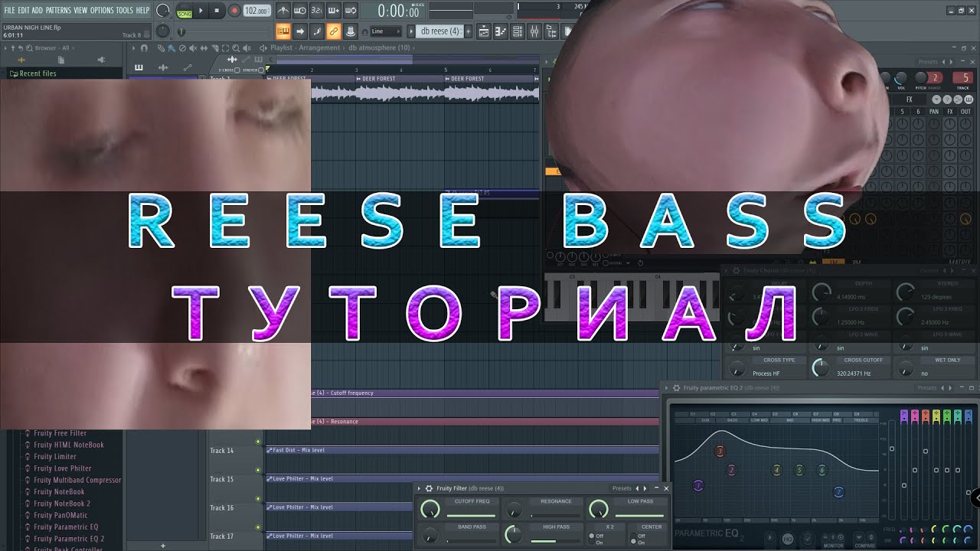Click the Play button in the transport
The width and height of the screenshot is (980, 551).
(x=201, y=11)
